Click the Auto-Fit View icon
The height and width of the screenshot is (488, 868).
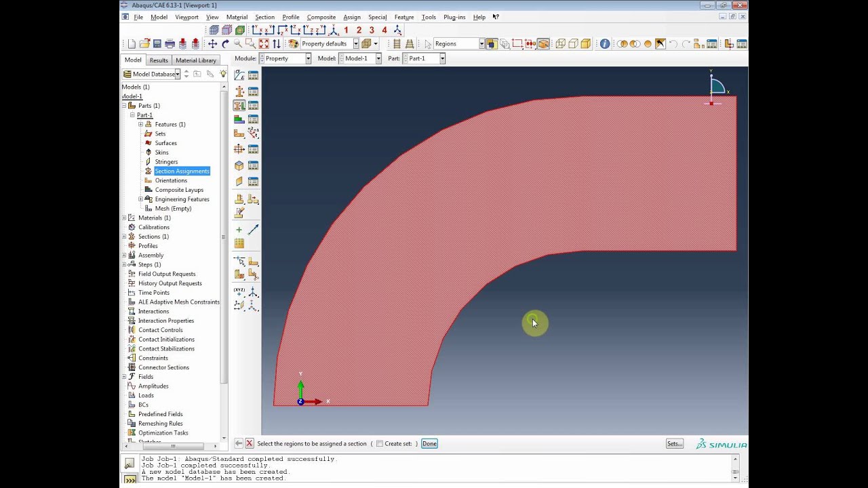(264, 44)
